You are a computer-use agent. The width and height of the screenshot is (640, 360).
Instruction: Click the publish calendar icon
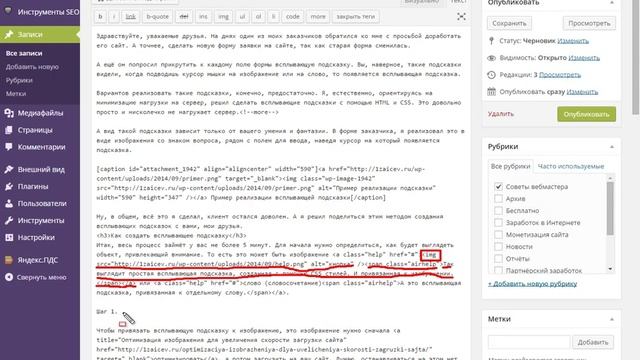491,92
